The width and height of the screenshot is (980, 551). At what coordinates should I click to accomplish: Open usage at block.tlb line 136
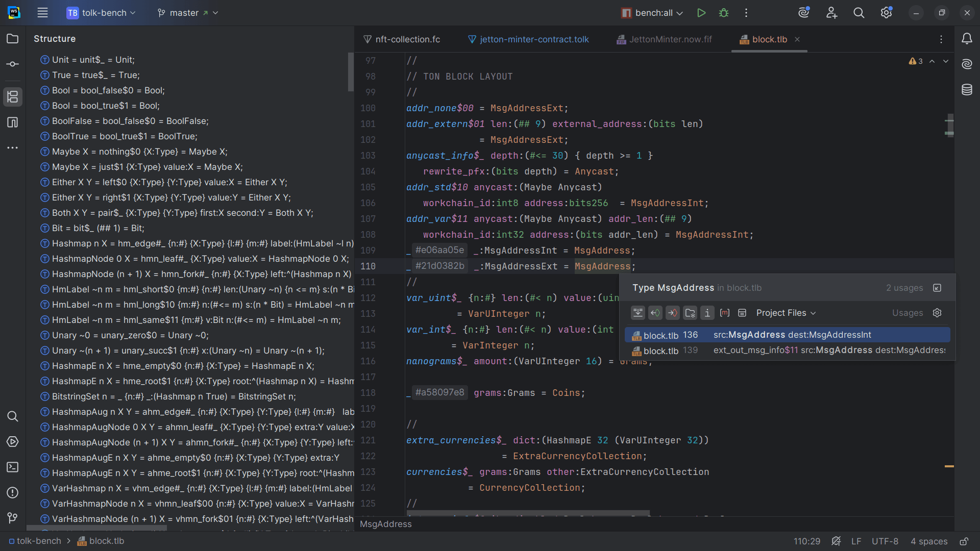787,335
